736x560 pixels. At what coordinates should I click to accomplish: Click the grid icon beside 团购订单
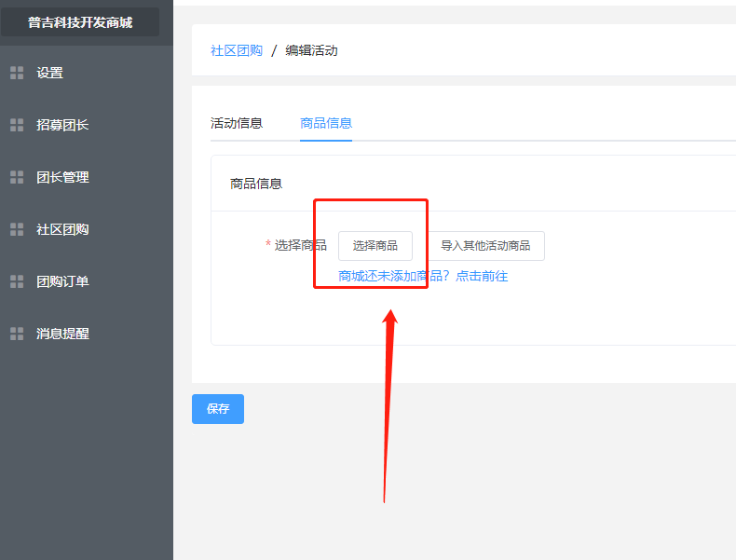[x=17, y=281]
